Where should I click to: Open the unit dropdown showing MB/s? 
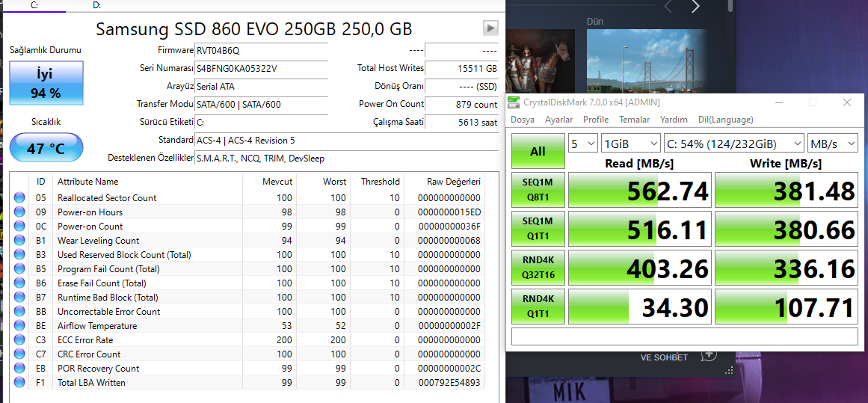[832, 144]
